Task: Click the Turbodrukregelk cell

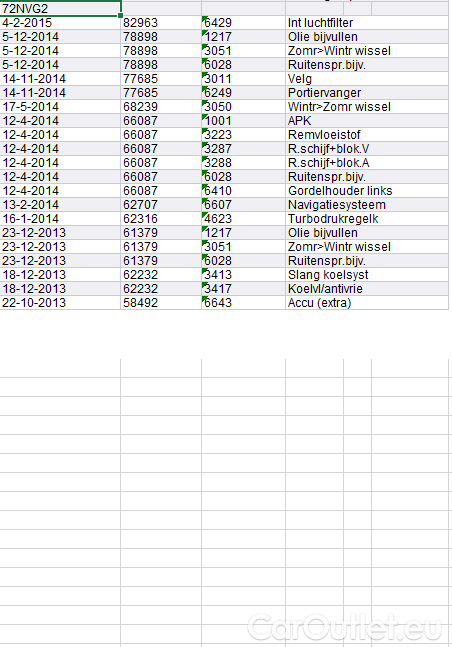Action: click(367, 219)
